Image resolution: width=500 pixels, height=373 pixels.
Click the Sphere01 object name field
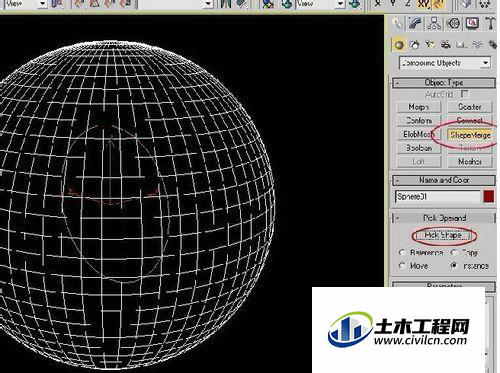[x=438, y=196]
